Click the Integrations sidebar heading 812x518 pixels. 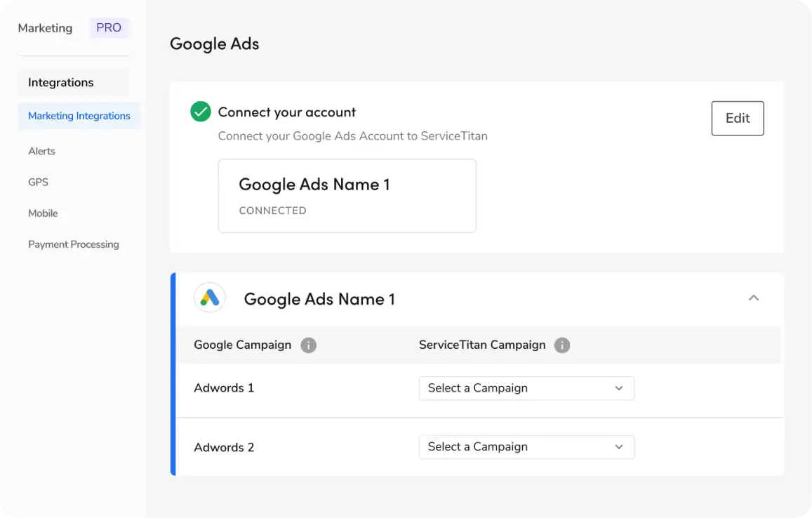61,82
